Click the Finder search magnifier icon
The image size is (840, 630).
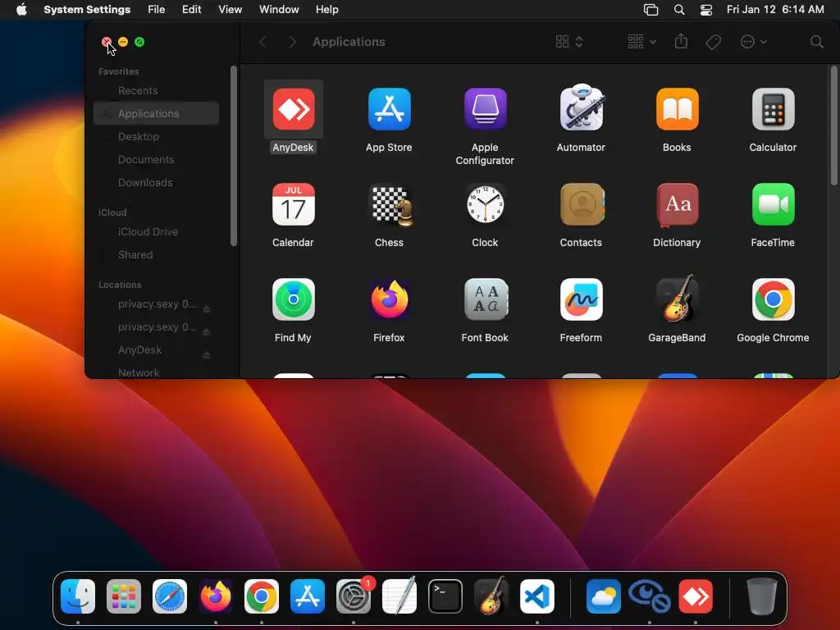(816, 42)
